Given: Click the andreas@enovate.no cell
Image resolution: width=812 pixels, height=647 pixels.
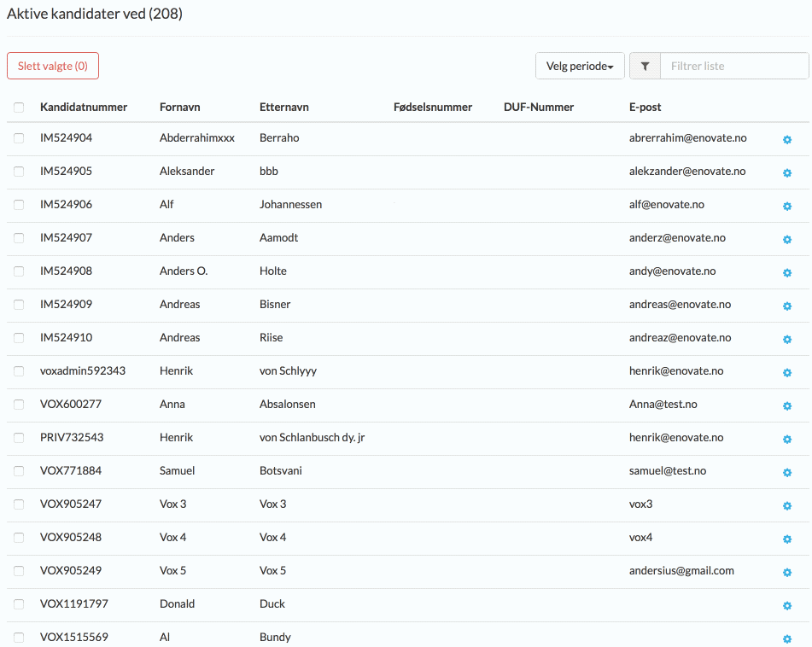Looking at the screenshot, I should click(680, 305).
